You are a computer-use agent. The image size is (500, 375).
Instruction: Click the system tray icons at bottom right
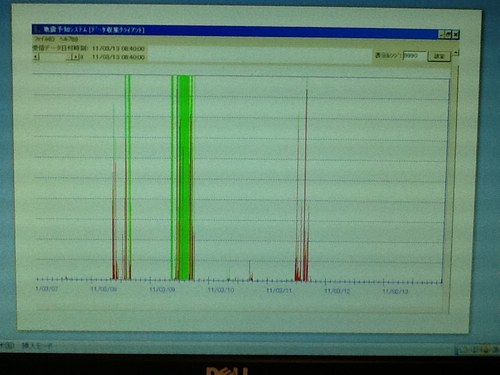pos(477,350)
